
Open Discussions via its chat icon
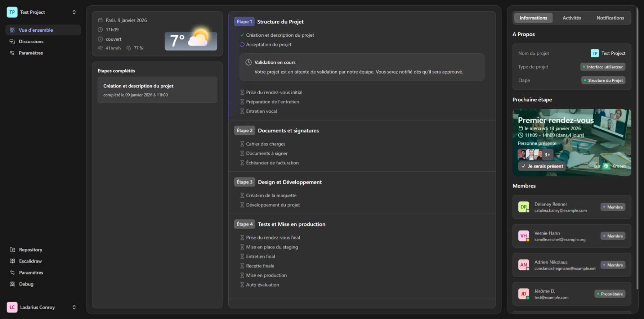[12, 42]
